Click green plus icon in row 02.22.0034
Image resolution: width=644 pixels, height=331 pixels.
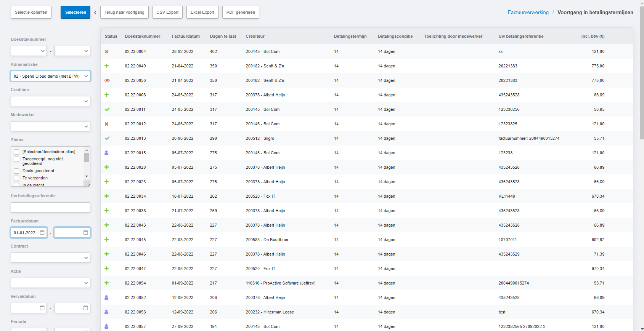(107, 196)
